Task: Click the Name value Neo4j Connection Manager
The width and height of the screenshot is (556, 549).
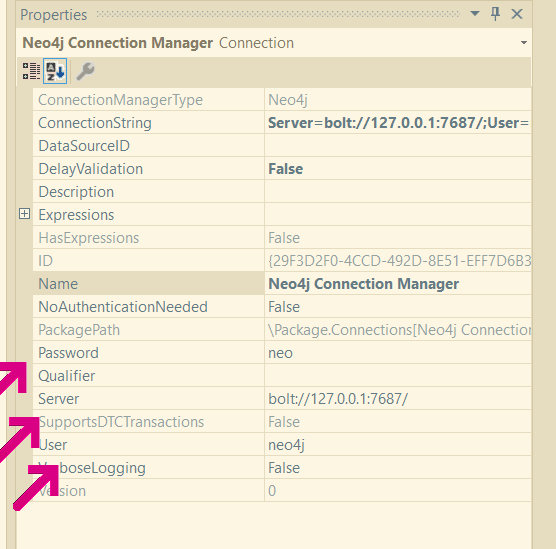Action: click(363, 284)
